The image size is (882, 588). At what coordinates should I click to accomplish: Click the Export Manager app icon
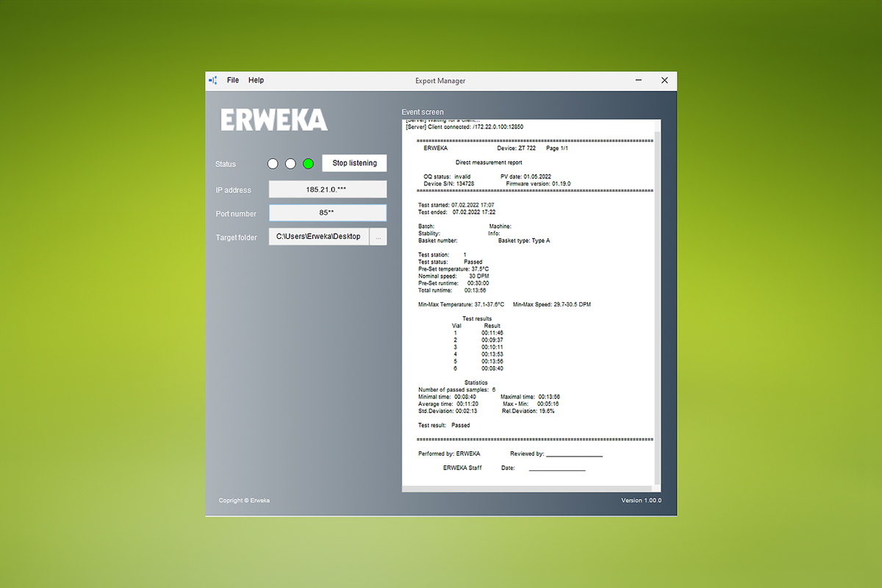coord(213,80)
